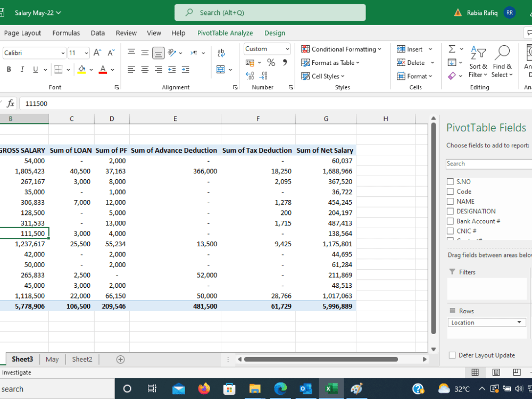
Task: Check the S.NO field checkbox
Action: [450, 181]
